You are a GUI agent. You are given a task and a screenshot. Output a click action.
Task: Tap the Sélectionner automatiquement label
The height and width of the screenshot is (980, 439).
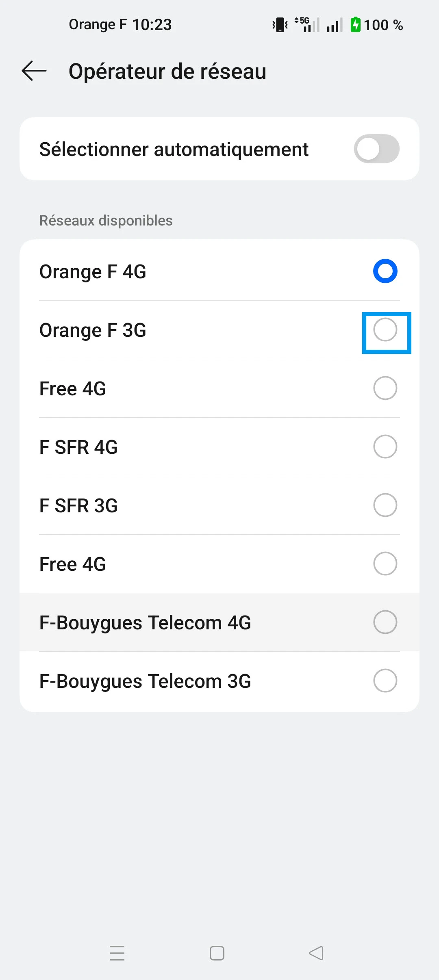coord(174,149)
